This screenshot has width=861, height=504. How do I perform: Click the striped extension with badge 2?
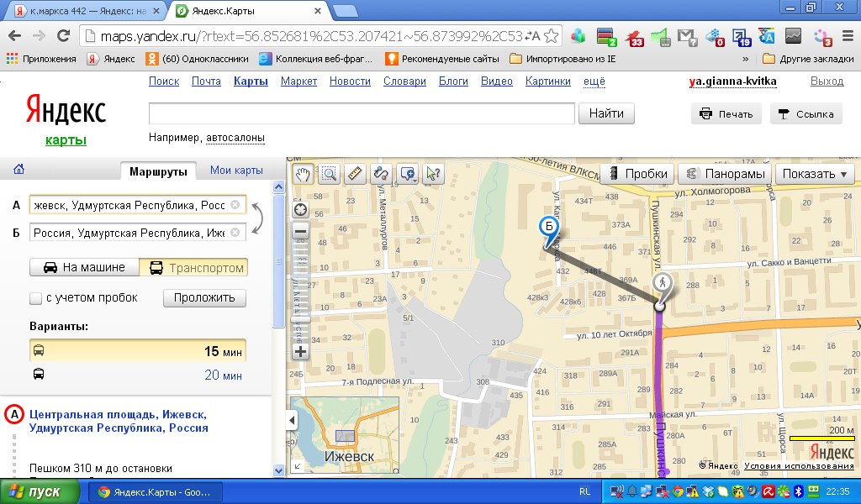(606, 37)
